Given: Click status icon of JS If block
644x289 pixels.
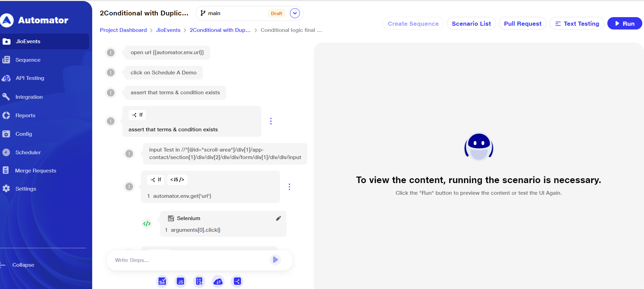Looking at the screenshot, I should pyautogui.click(x=129, y=186).
